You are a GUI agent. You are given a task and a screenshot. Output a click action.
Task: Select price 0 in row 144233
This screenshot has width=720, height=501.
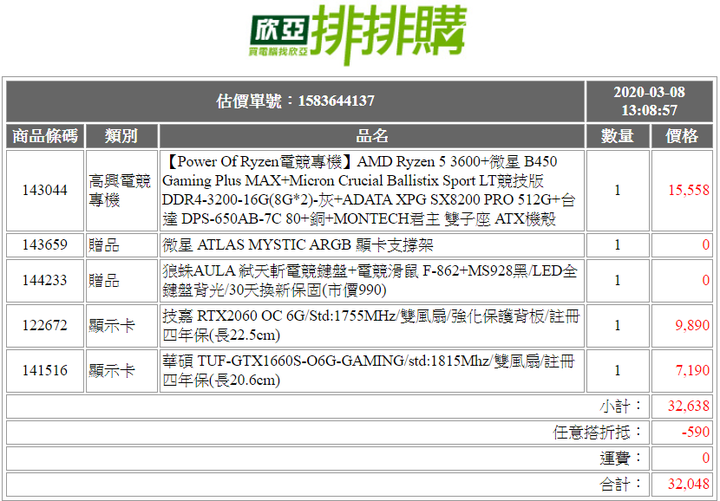pyautogui.click(x=706, y=280)
